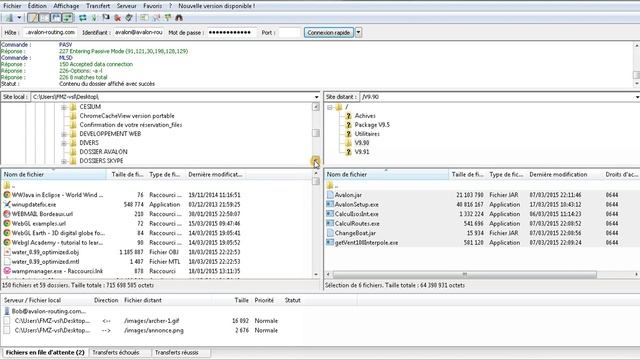Search remote files with binoculars icon
The height and width of the screenshot is (360, 640).
[x=179, y=18]
